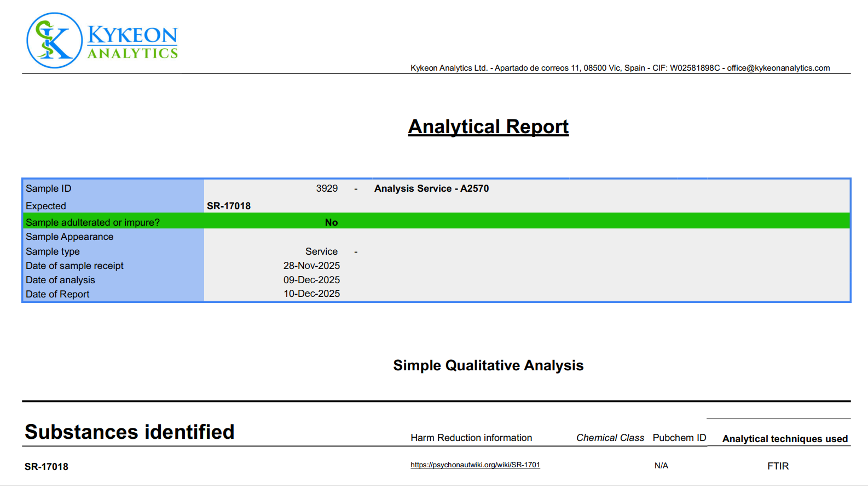This screenshot has height=487, width=868.
Task: Open the psychonautwiki SR-17018 link
Action: (x=474, y=465)
